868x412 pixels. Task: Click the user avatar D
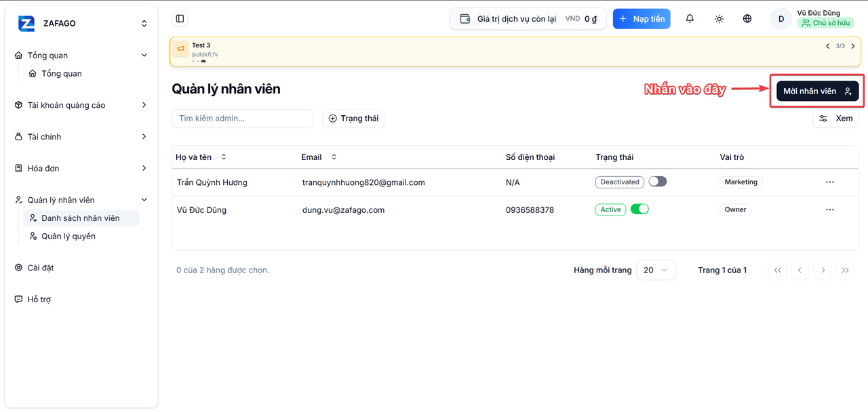tap(781, 19)
